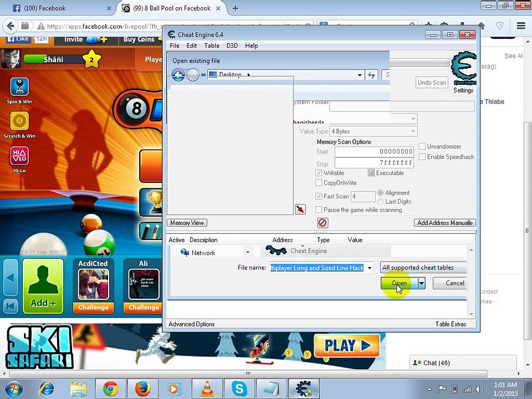532x399 pixels.
Task: Click red arrow add-to-address-list icon
Action: pyautogui.click(x=300, y=209)
